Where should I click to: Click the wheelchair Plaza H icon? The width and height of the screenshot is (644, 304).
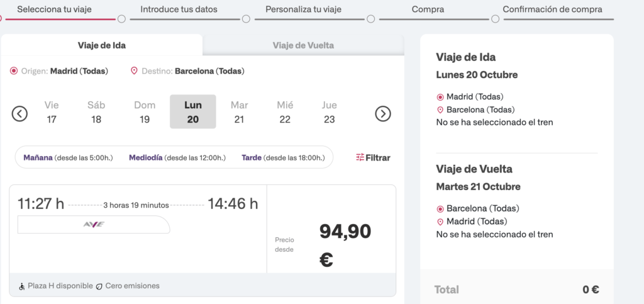tap(22, 286)
